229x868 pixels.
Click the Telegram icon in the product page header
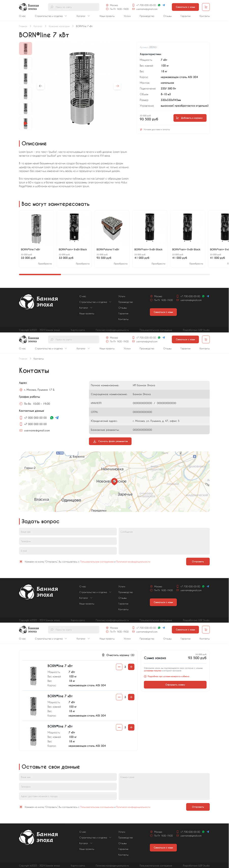pos(164,5)
